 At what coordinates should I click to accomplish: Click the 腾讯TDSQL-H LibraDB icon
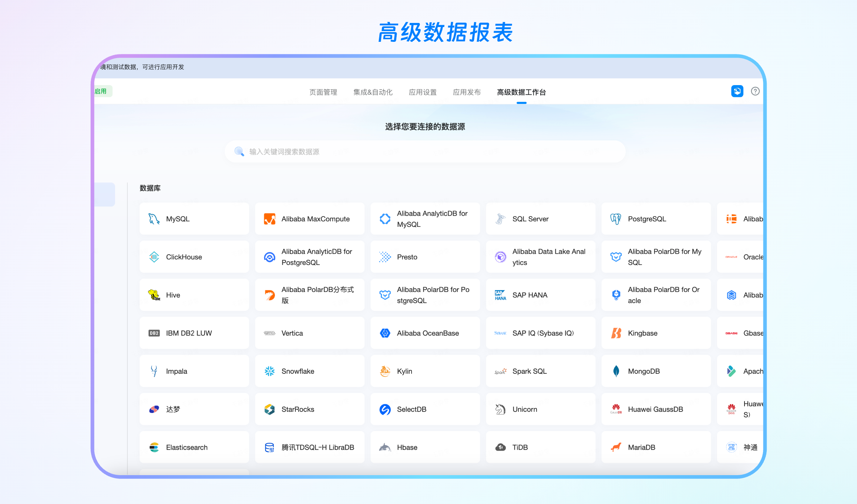point(269,447)
